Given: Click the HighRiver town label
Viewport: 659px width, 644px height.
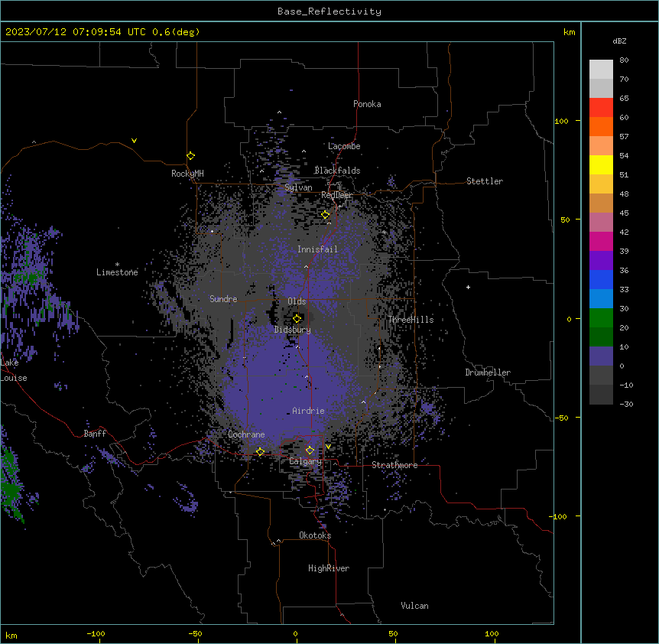Looking at the screenshot, I should click(329, 568).
